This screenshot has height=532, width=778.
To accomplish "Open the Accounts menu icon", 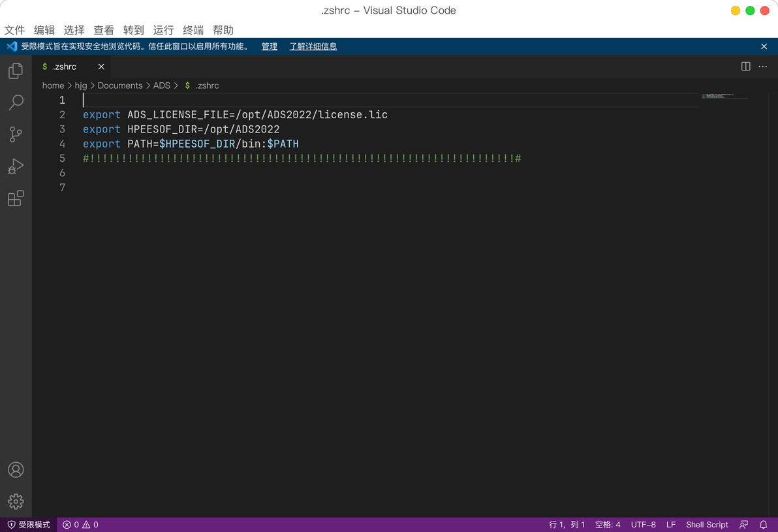I will (16, 469).
